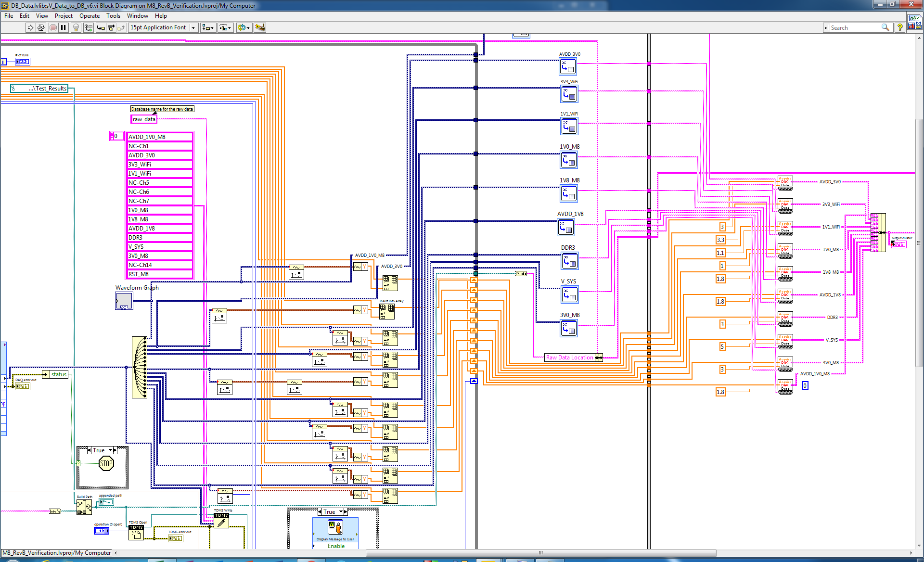The width and height of the screenshot is (924, 562).
Task: Open the Align Objects dropdown
Action: (208, 28)
